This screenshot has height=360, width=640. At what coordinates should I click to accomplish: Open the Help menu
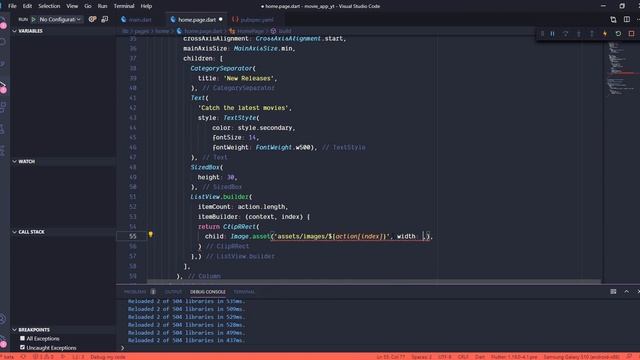click(146, 6)
